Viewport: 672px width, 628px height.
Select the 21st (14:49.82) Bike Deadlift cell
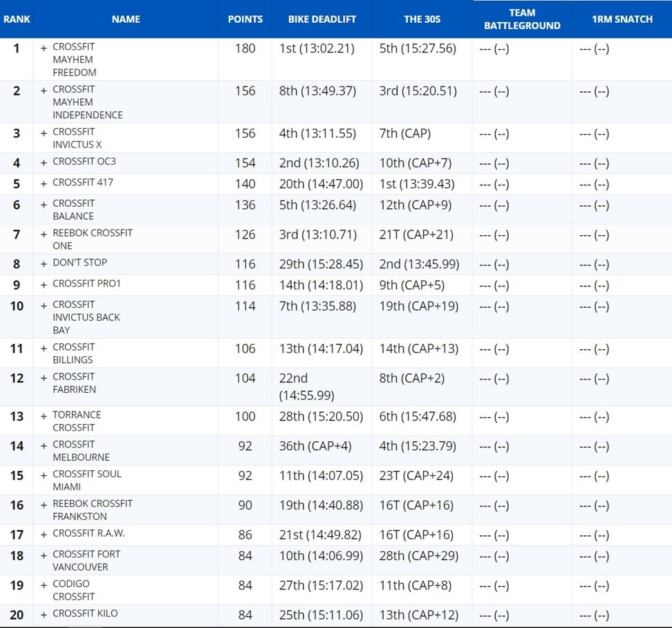tap(320, 535)
